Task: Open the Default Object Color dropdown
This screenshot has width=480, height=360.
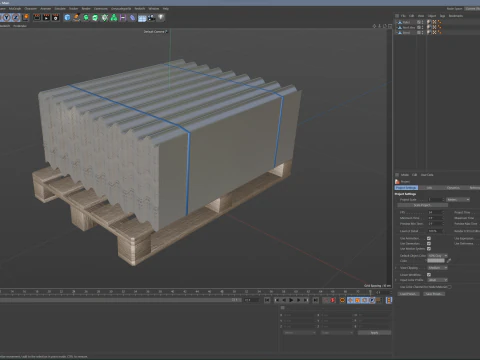Action: pos(438,256)
